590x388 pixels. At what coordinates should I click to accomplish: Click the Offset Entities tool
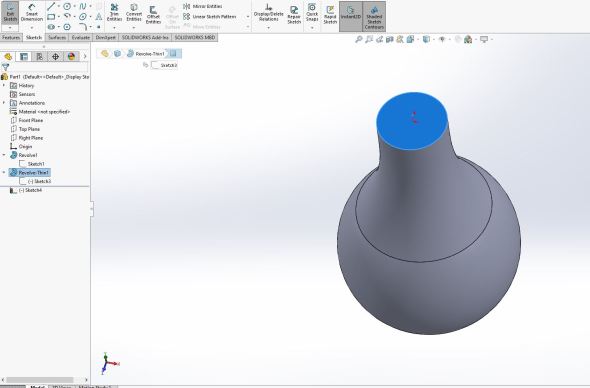(x=153, y=15)
